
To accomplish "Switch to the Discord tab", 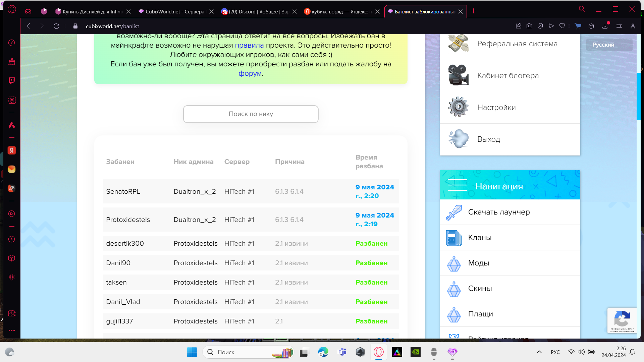I will 255,11.
